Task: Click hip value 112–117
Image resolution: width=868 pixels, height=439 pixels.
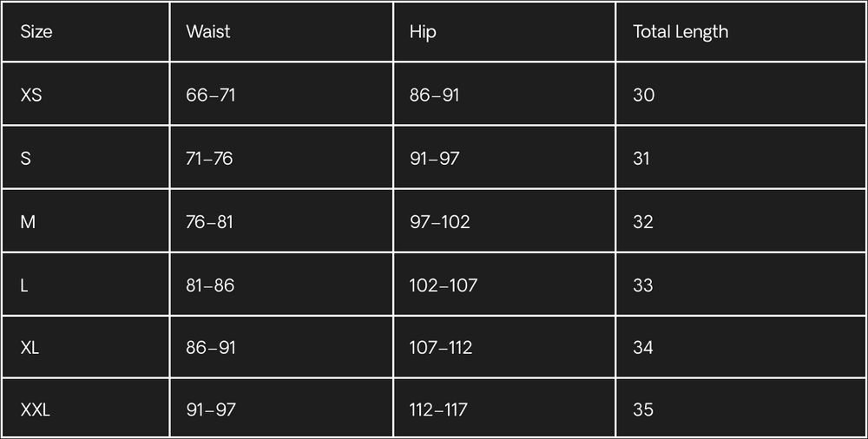Action: point(438,410)
